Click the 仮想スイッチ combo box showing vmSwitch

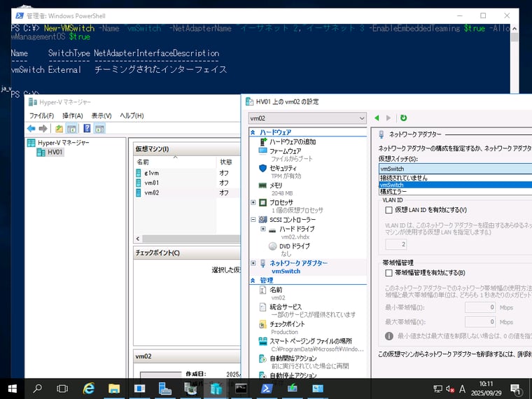coord(455,169)
